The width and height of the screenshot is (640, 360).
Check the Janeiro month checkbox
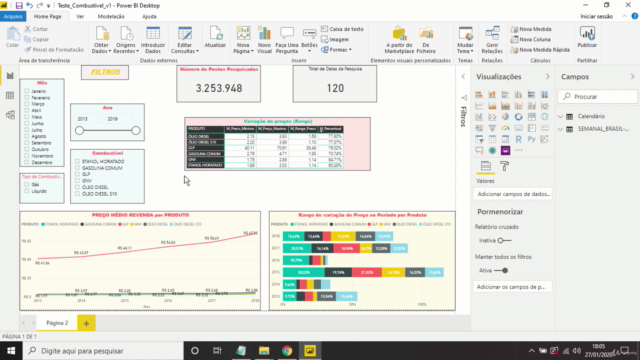pyautogui.click(x=27, y=91)
